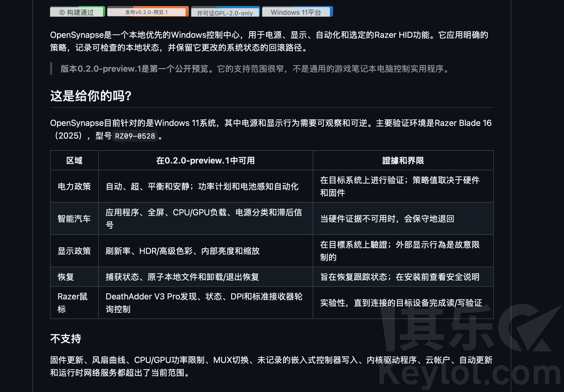Click the cell 刷新率、HDR/高级色彩、内部亮度和缩放

coord(205,251)
